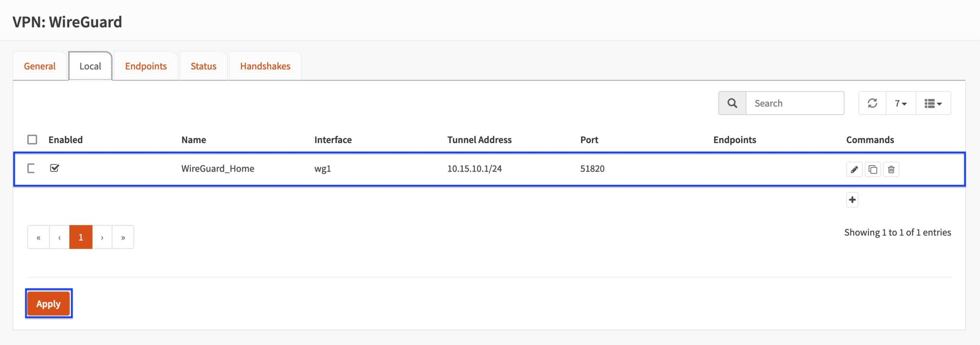
Task: Go to previous page of results
Action: pos(59,237)
